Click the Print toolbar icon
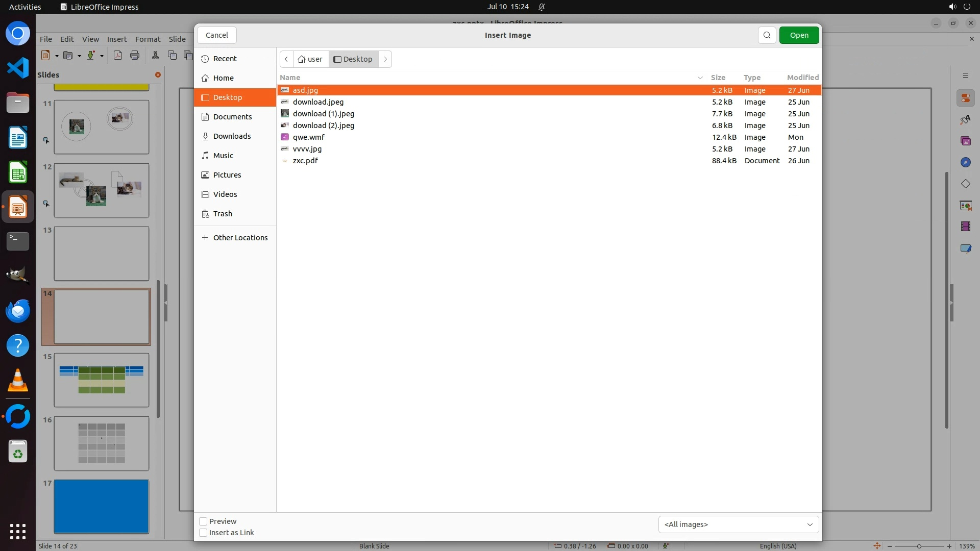This screenshot has width=980, height=551. tap(135, 56)
